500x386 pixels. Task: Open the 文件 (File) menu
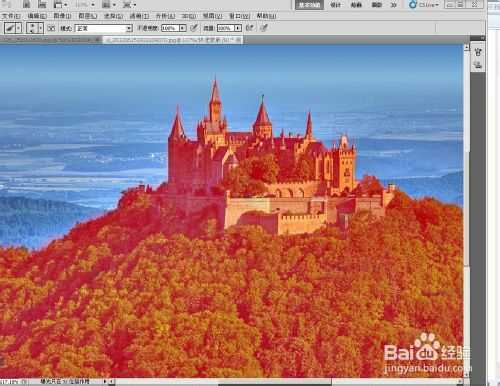tap(11, 16)
